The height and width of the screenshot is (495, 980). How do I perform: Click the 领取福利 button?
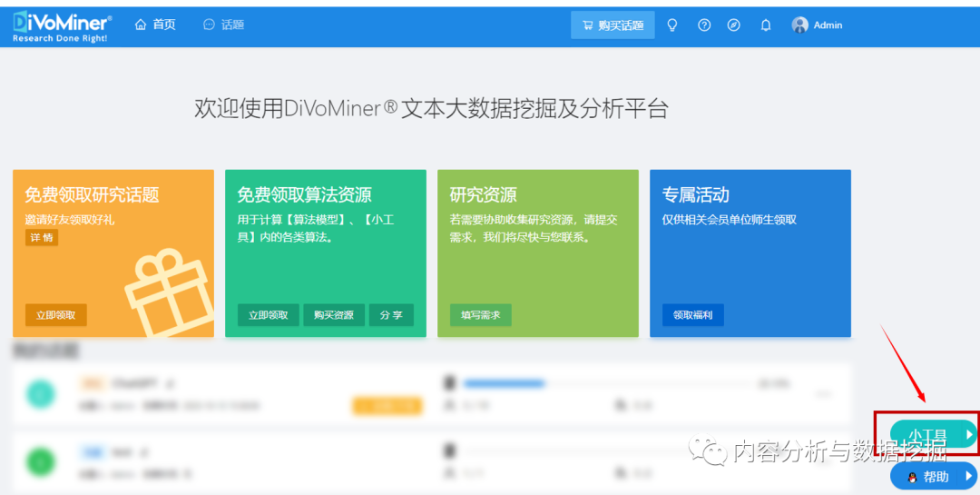click(692, 315)
